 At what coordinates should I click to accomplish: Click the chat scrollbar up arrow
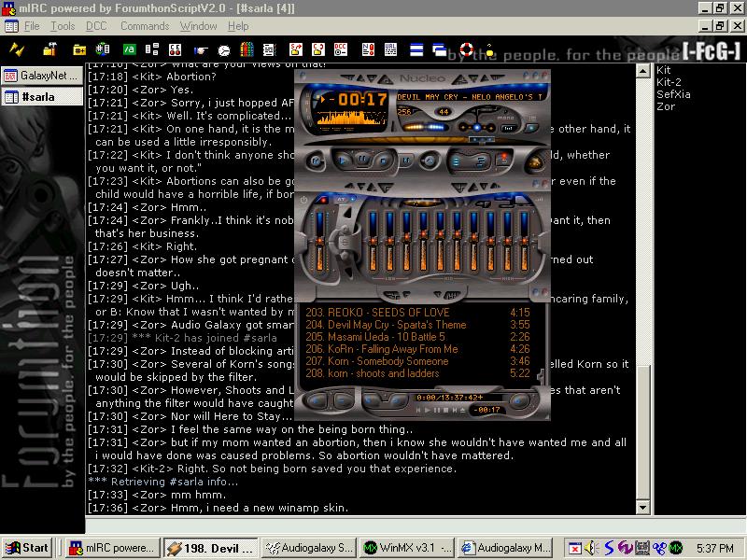click(x=643, y=71)
